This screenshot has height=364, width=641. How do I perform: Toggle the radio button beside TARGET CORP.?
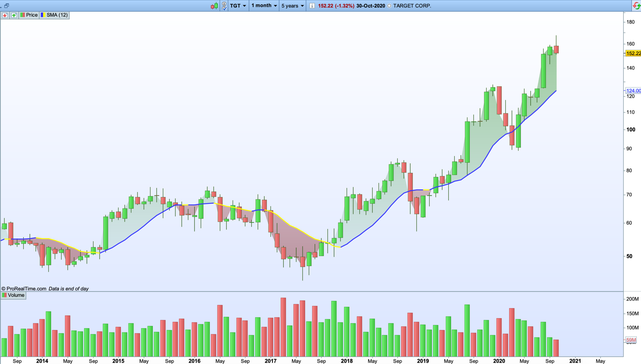point(389,6)
